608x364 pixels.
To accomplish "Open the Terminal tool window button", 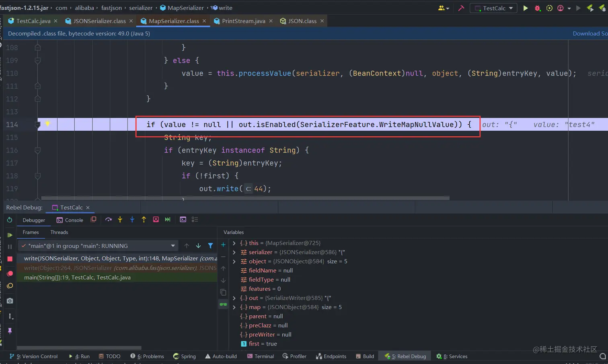I will pos(260,356).
